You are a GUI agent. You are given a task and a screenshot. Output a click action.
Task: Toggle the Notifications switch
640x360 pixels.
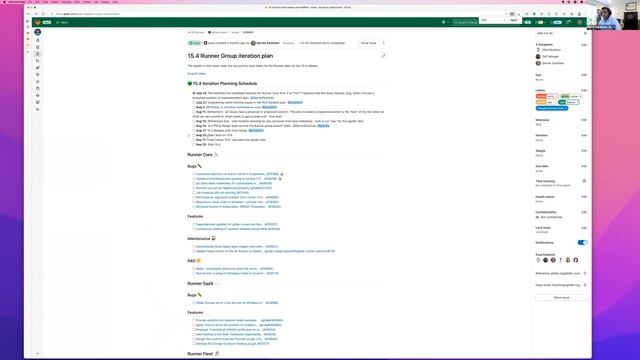click(582, 242)
